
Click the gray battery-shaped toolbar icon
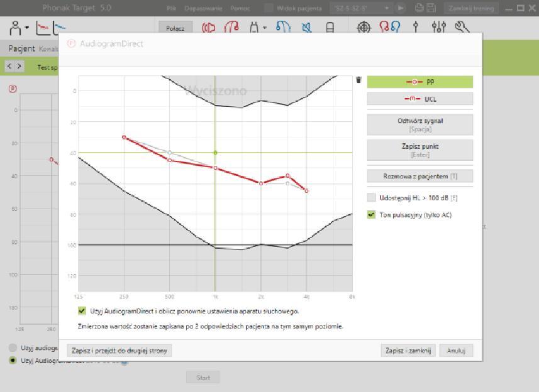click(330, 27)
